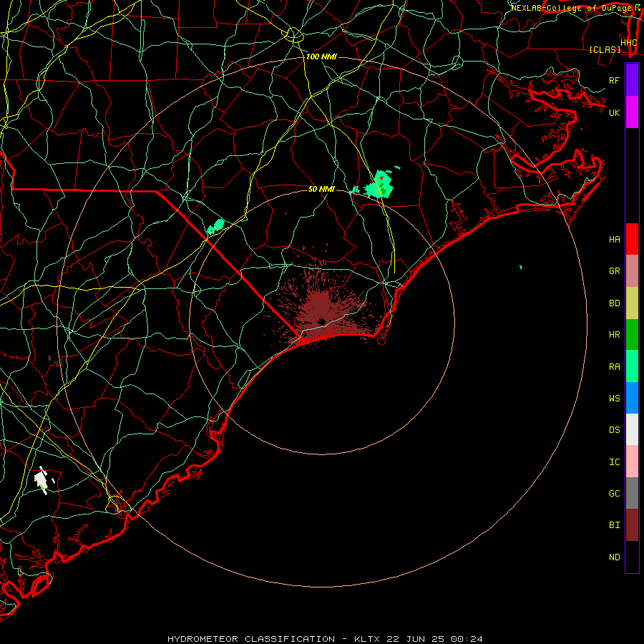Screen dimensions: 644x644
Task: Click the UK legend label
Action: pos(614,112)
